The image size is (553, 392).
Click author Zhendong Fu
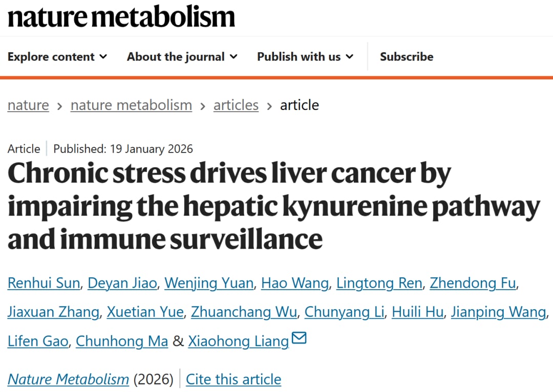473,283
